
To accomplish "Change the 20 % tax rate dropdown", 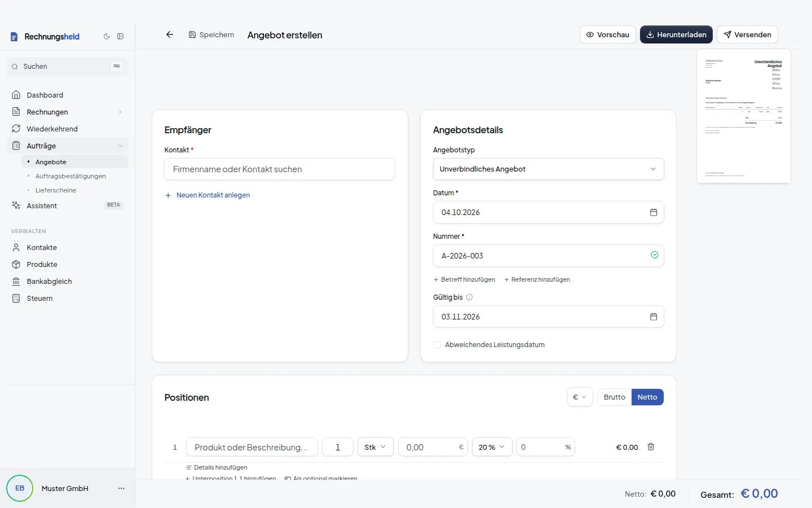I will coord(492,447).
